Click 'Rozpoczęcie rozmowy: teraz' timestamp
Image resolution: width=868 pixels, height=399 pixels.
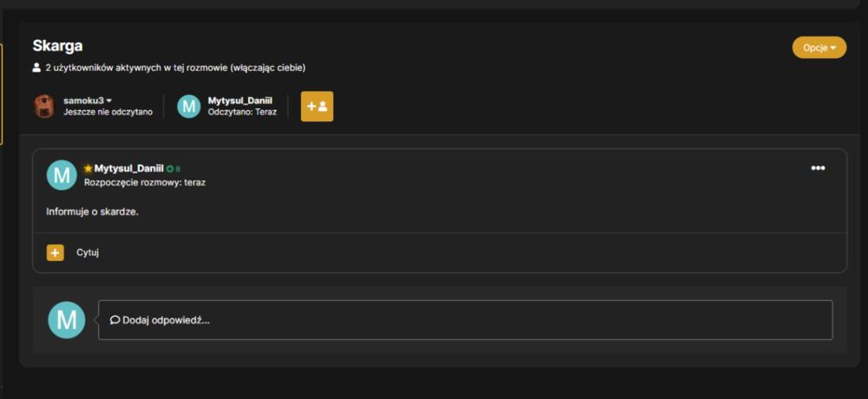[145, 182]
